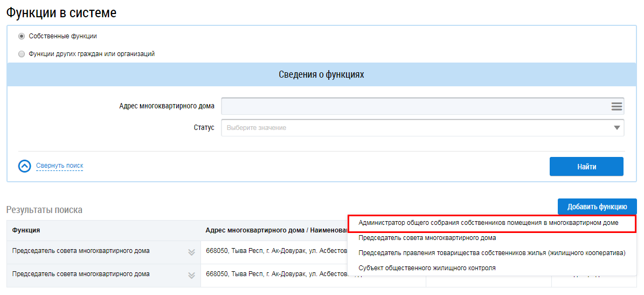Click the "Выберите значение" status combo box

(415, 128)
